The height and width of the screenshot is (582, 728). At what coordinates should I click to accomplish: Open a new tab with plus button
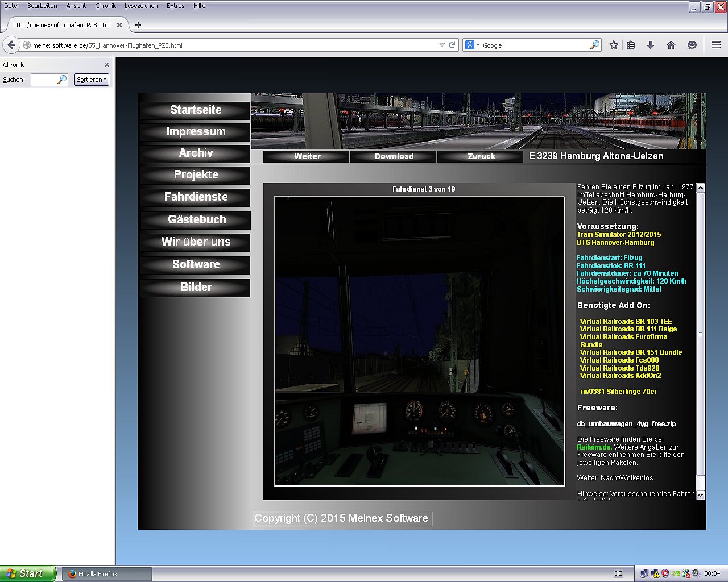coord(138,25)
